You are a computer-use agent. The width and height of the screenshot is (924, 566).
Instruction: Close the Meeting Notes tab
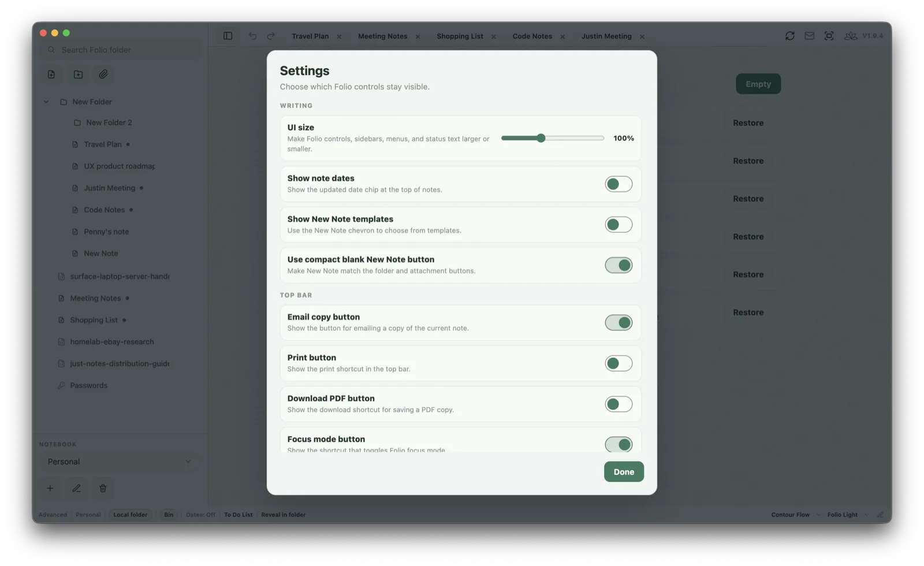418,36
